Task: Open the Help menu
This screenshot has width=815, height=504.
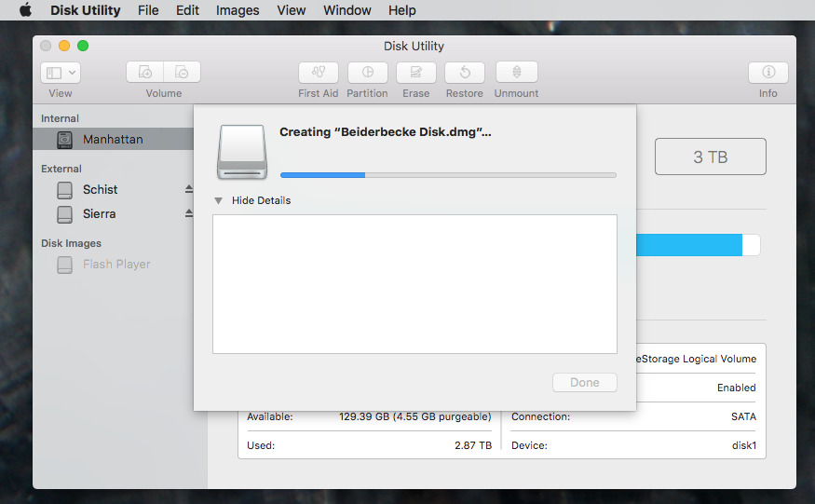Action: (401, 10)
